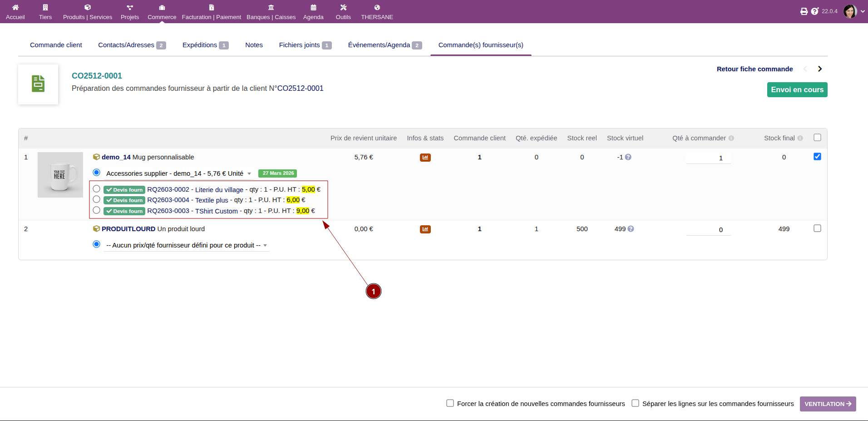Click the printer icon in top bar
The image size is (868, 421).
point(804,11)
